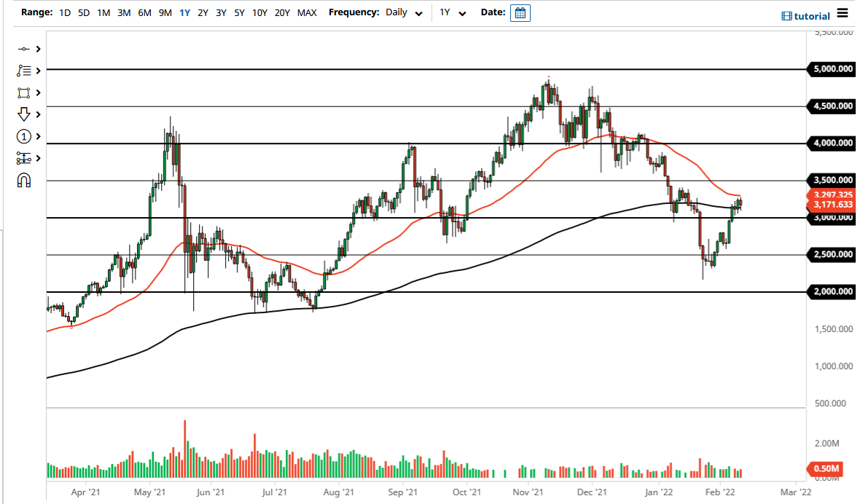Open the 1Y interval dropdown
This screenshot has width=863, height=504.
(452, 12)
